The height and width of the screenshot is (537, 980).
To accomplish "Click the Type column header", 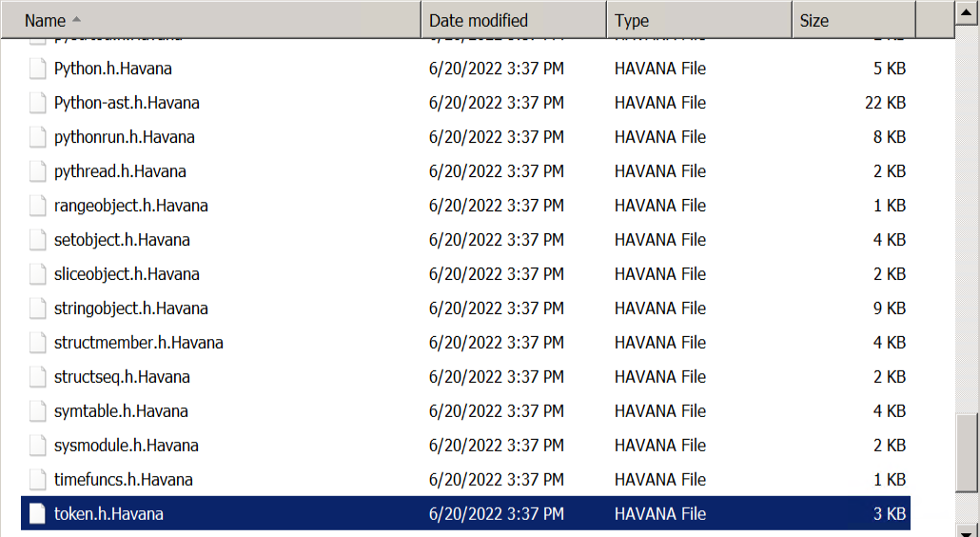I will click(x=632, y=20).
